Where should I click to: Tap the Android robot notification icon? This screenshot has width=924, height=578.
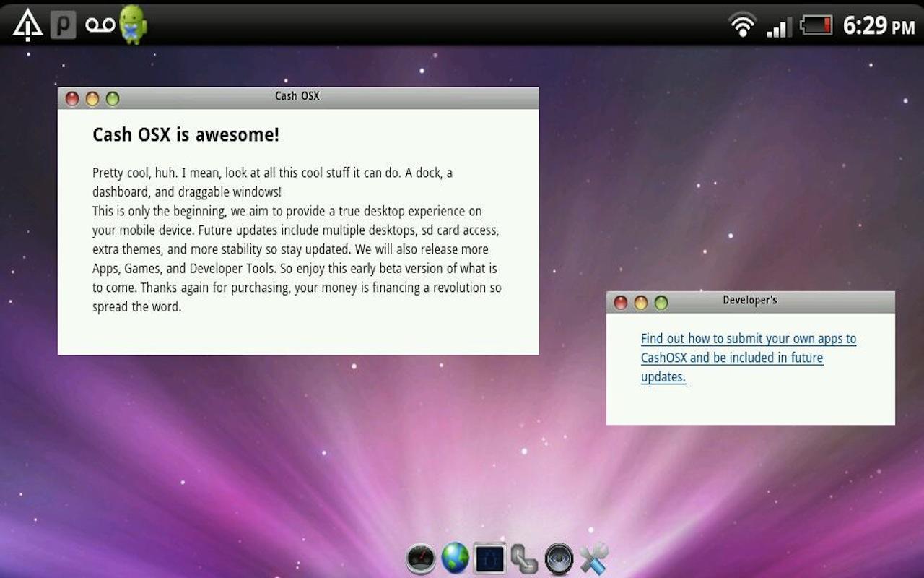[x=133, y=25]
